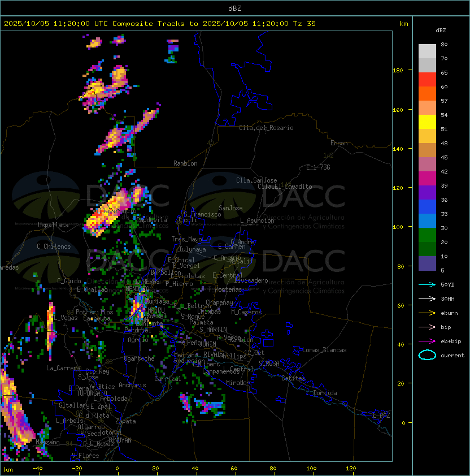The image size is (470, 476).
Task: Select the bright yellow swatch near 54 dBZ
Action: coord(427,122)
